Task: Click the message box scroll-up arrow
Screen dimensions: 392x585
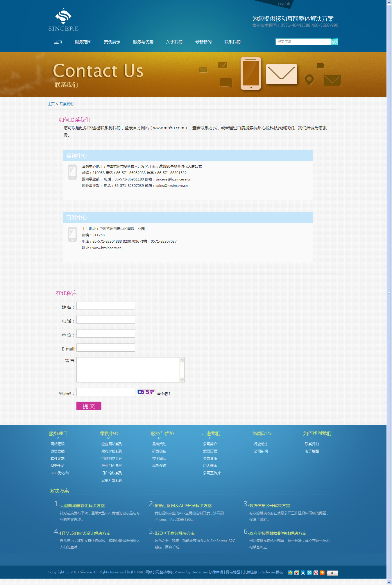Action: [x=182, y=360]
